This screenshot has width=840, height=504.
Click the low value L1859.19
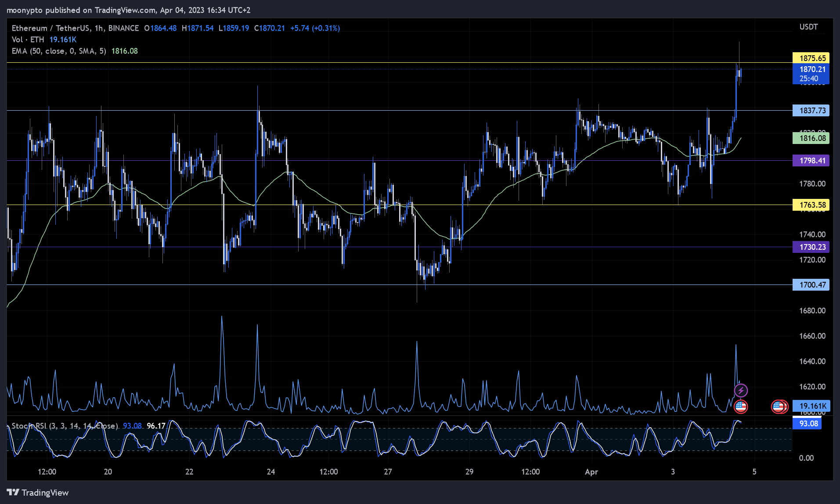click(234, 28)
